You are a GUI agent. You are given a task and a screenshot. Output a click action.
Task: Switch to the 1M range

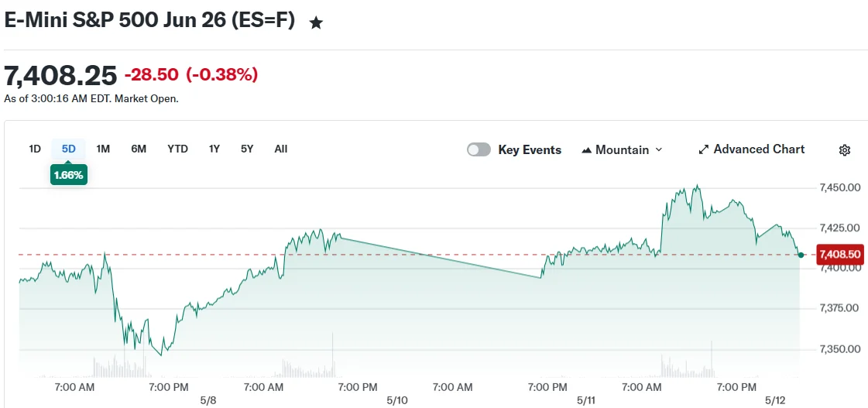(x=103, y=149)
